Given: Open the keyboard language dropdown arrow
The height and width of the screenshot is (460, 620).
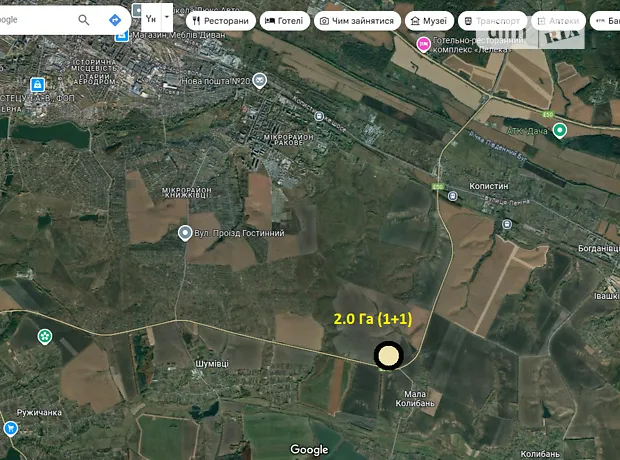Looking at the screenshot, I should pos(167,17).
